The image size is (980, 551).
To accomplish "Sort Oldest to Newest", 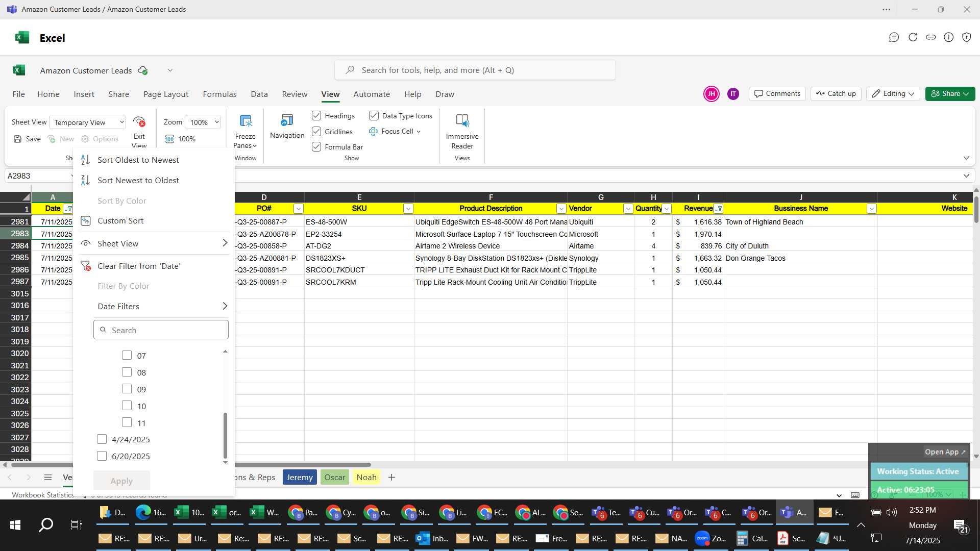I will (138, 160).
